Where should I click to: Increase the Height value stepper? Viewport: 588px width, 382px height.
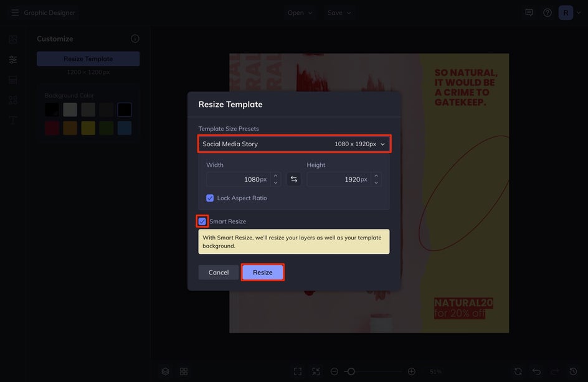(x=376, y=175)
